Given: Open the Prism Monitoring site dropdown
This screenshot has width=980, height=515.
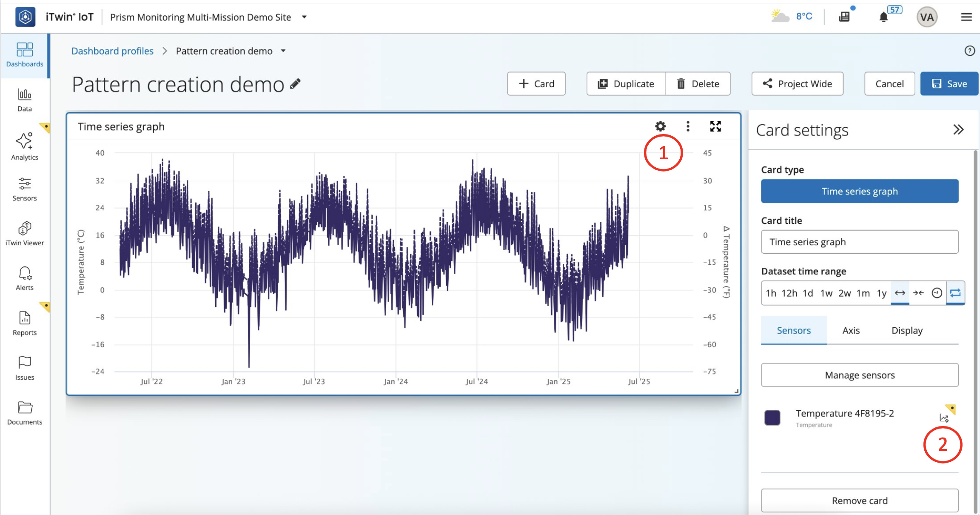Looking at the screenshot, I should tap(304, 17).
